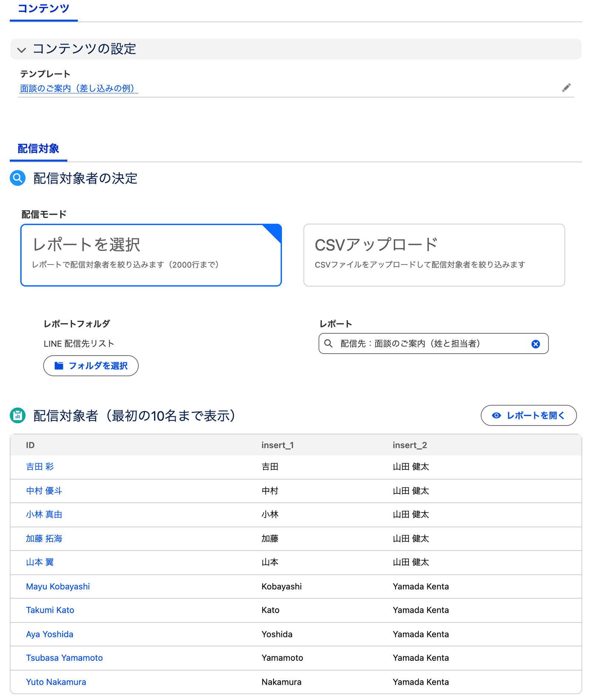This screenshot has width=592, height=700.
Task: Click the フォルダを選択 button
Action: point(91,366)
